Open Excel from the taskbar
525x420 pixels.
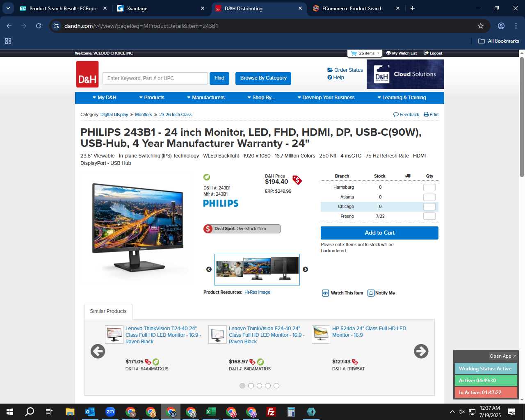click(210, 412)
